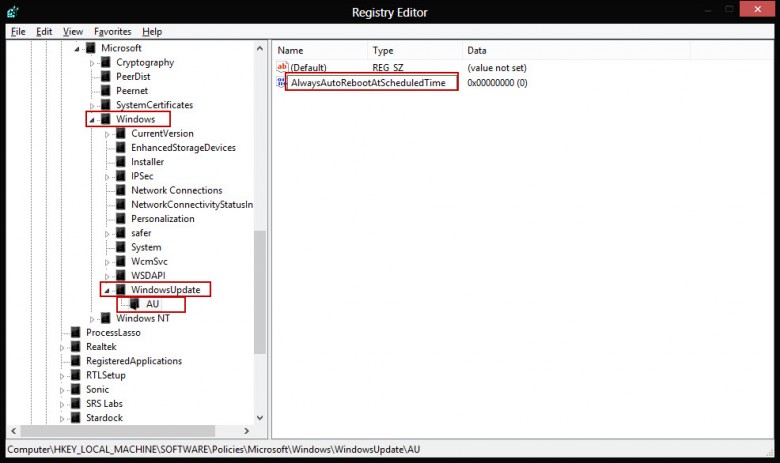Expand the CurrentVersion key
Viewport: 780px width, 463px height.
(107, 134)
